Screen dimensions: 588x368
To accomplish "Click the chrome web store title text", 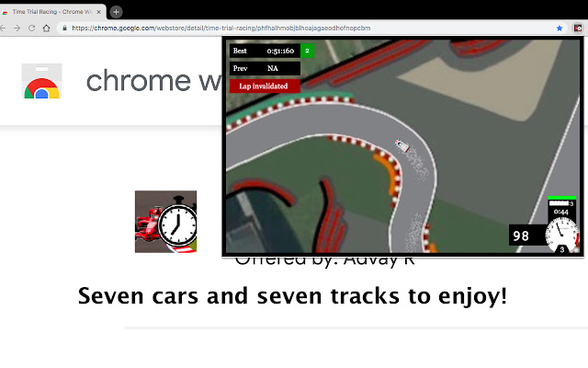I will pos(154,81).
